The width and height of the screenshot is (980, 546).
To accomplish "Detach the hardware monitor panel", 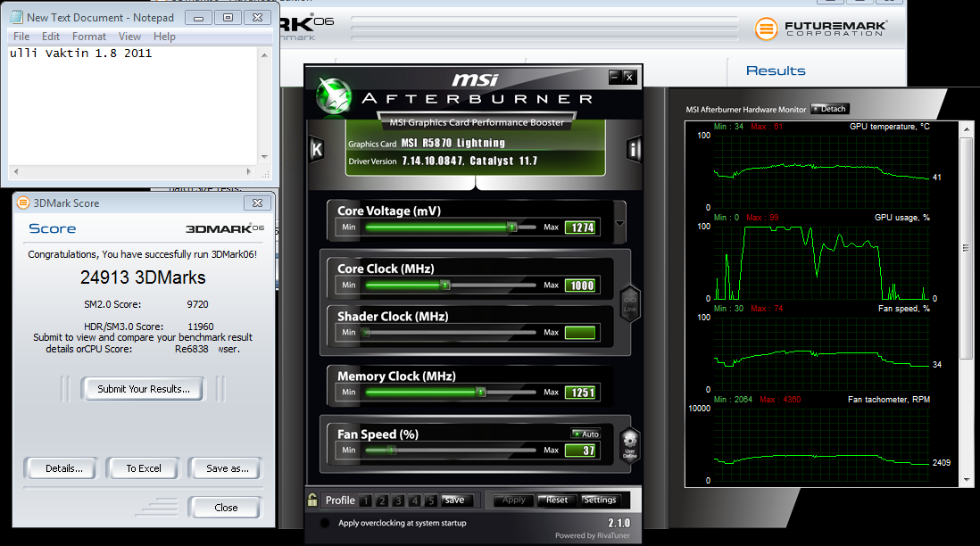I will point(830,109).
